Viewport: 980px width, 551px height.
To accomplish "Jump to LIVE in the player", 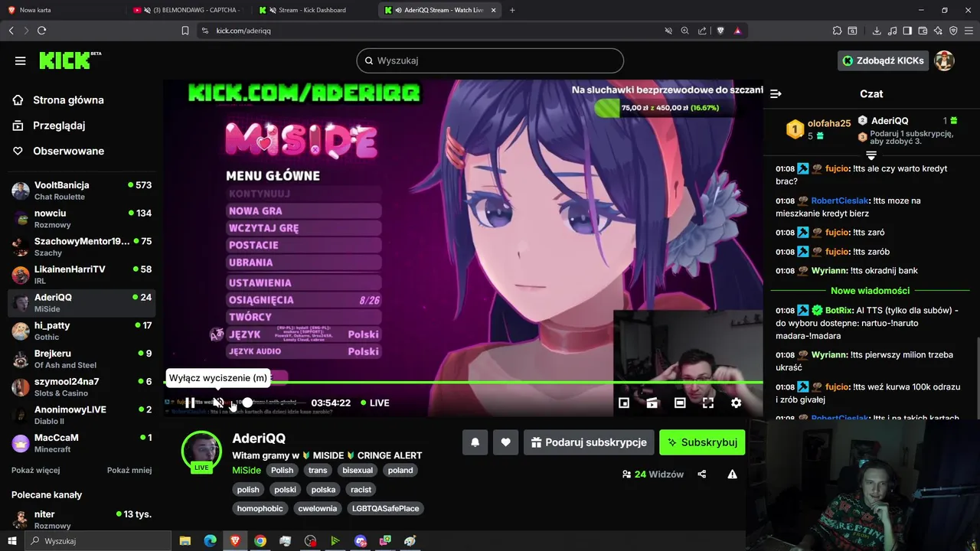I will 374,403.
